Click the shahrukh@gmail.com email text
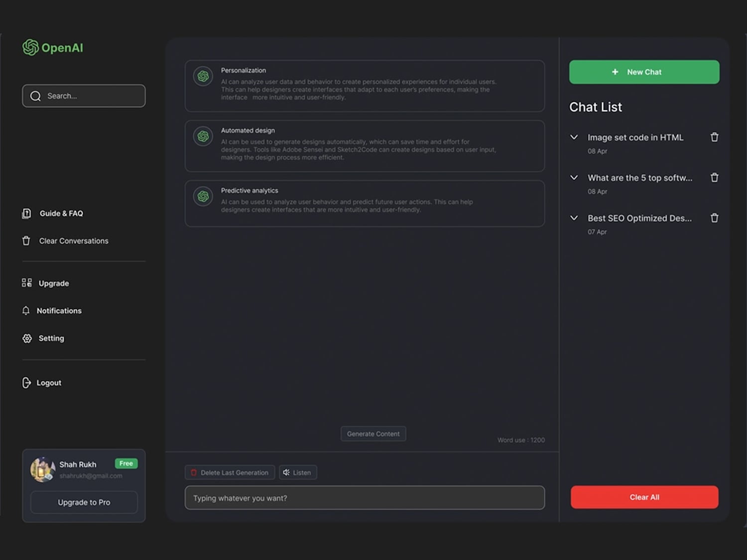 [x=91, y=476]
